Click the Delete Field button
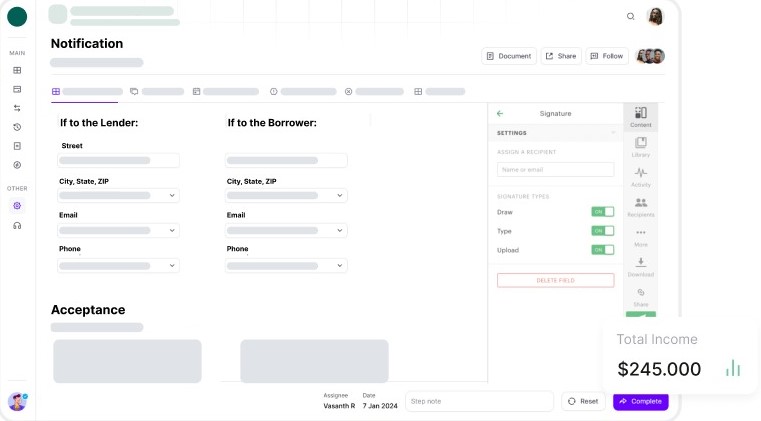The width and height of the screenshot is (761, 421). (555, 280)
